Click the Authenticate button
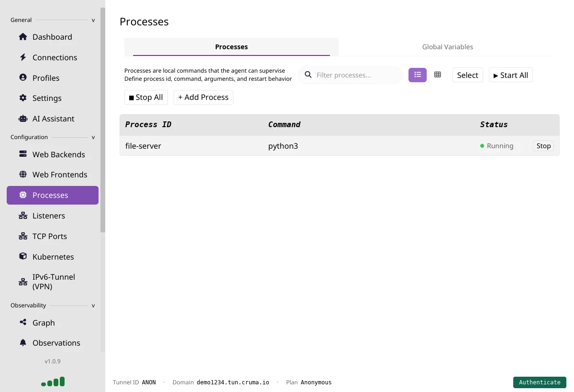The width and height of the screenshot is (574, 392). [540, 382]
